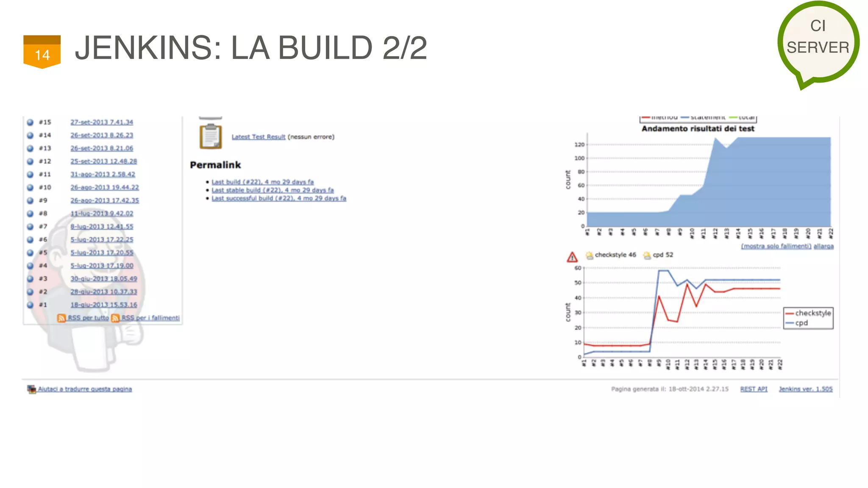Image resolution: width=868 pixels, height=488 pixels.
Task: Open the Latest Test Result link
Action: tap(259, 137)
